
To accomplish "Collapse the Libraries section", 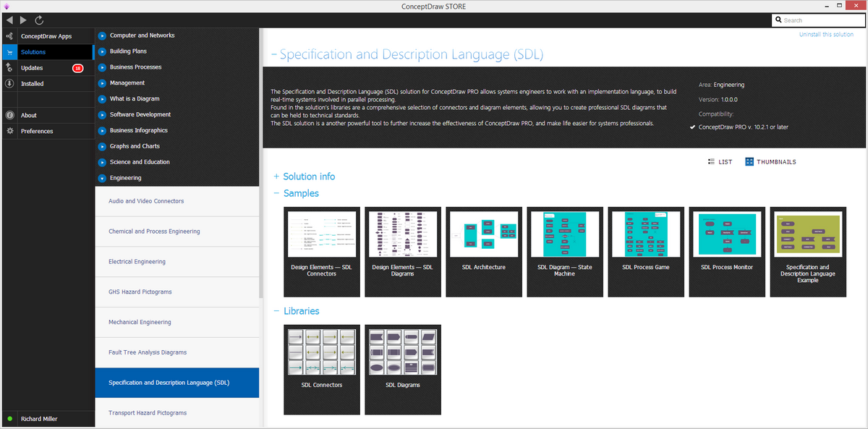I will tap(276, 311).
